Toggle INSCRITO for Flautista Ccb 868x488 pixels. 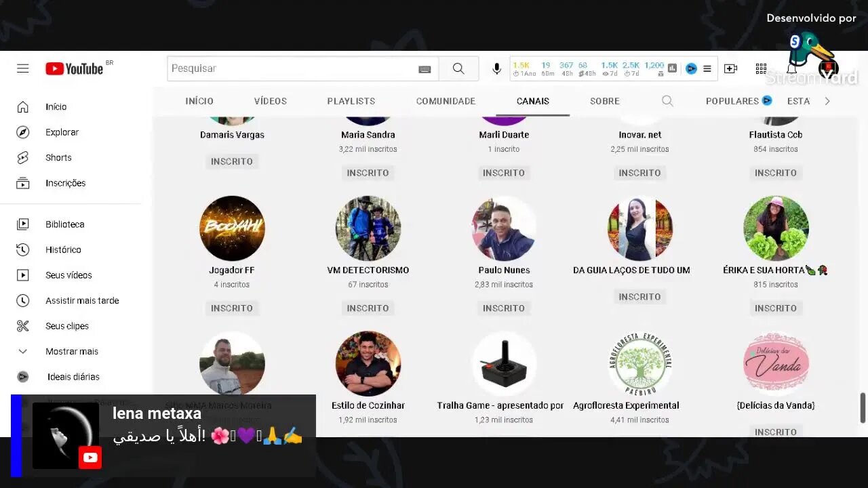(x=776, y=173)
